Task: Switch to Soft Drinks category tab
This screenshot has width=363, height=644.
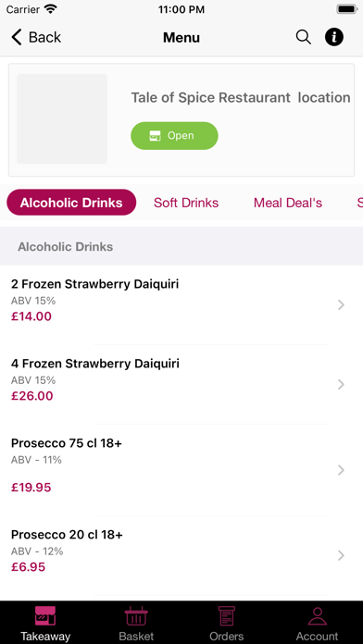Action: pyautogui.click(x=186, y=203)
